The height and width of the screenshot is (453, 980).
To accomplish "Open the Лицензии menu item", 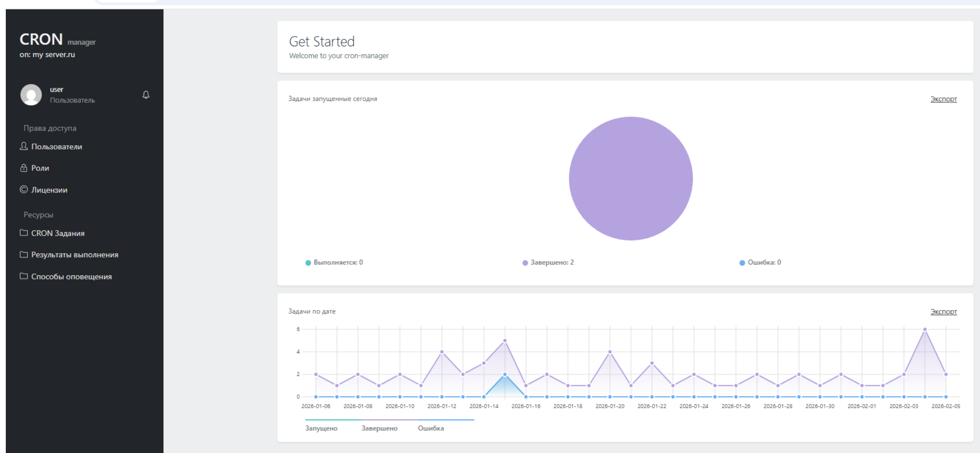I will [x=49, y=190].
